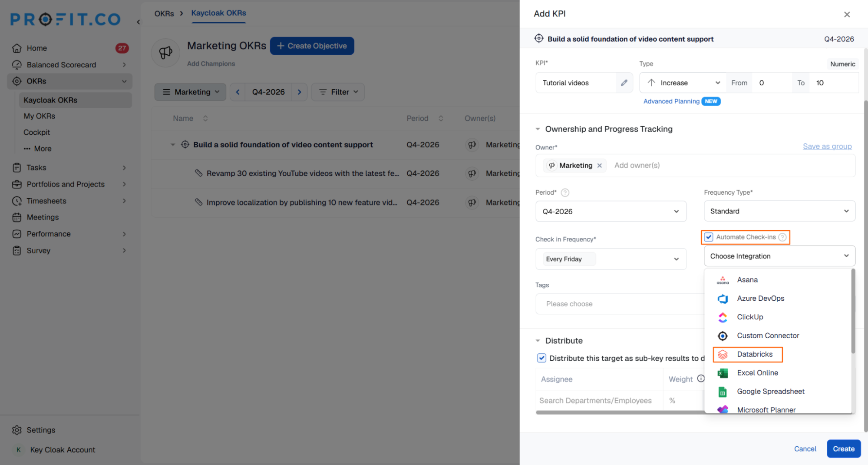The width and height of the screenshot is (868, 465).
Task: Close the Add KPI panel
Action: [x=847, y=14]
